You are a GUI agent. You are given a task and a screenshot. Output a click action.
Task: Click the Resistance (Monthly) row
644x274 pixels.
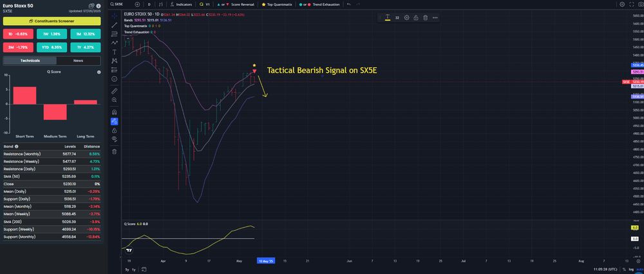tap(52, 154)
